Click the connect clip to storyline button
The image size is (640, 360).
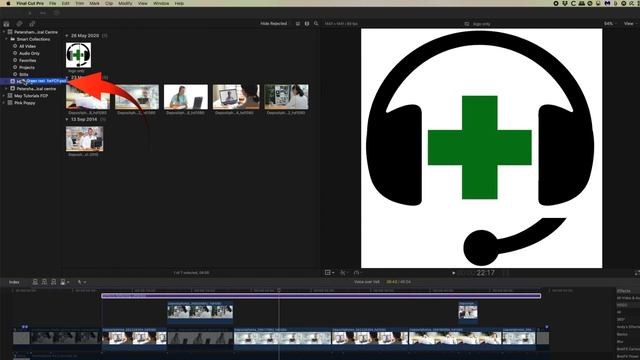click(35, 282)
